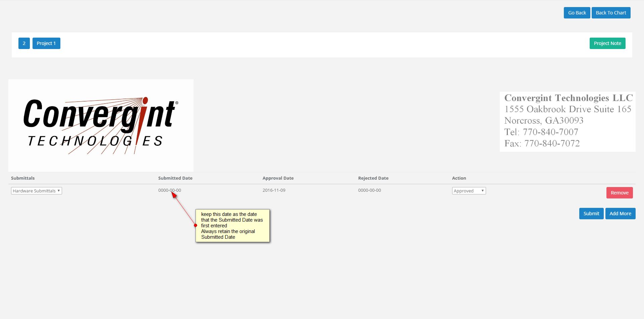Open the Hardware Submittals dropdown
Image resolution: width=644 pixels, height=319 pixels.
pyautogui.click(x=37, y=191)
